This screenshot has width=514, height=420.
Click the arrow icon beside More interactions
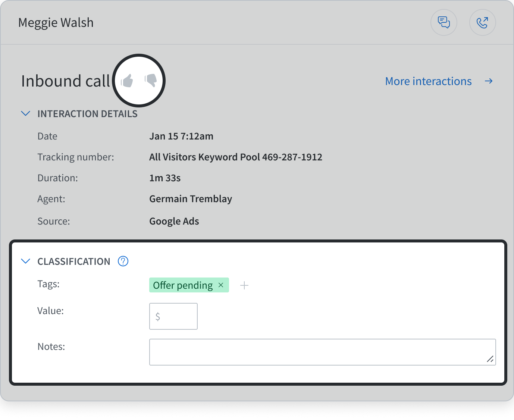[489, 81]
